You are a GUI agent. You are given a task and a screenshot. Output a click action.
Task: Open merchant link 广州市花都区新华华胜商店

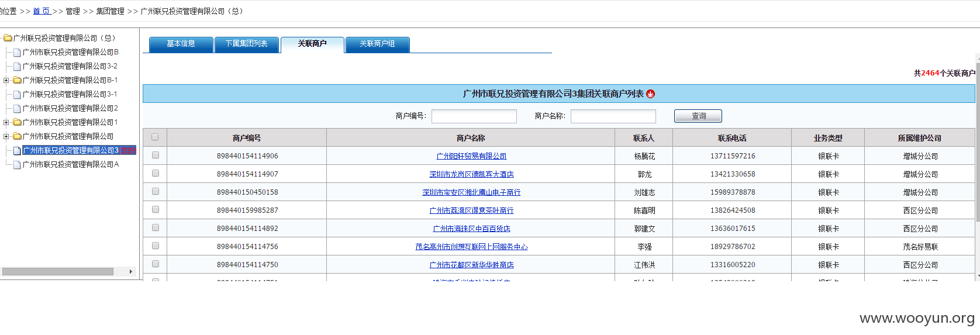point(471,265)
